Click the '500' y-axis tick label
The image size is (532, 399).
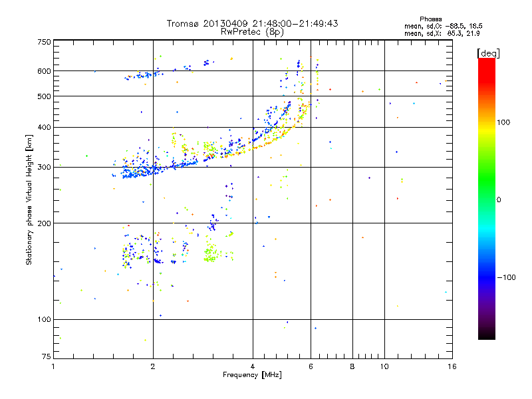44,96
